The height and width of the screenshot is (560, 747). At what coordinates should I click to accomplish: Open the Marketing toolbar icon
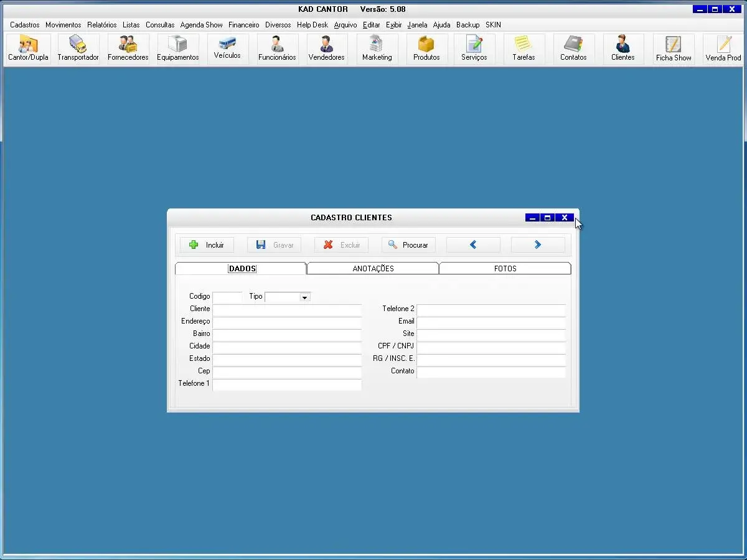coord(377,49)
